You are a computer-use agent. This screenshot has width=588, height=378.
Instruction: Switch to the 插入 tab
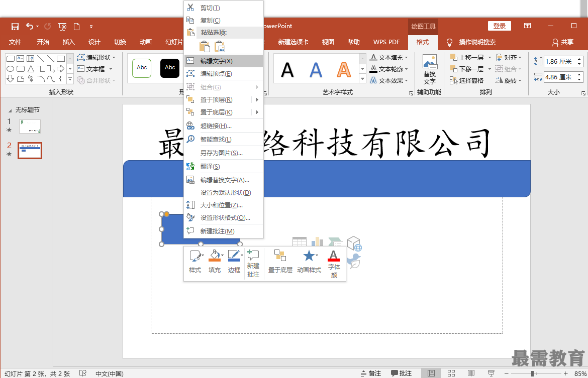click(x=69, y=42)
